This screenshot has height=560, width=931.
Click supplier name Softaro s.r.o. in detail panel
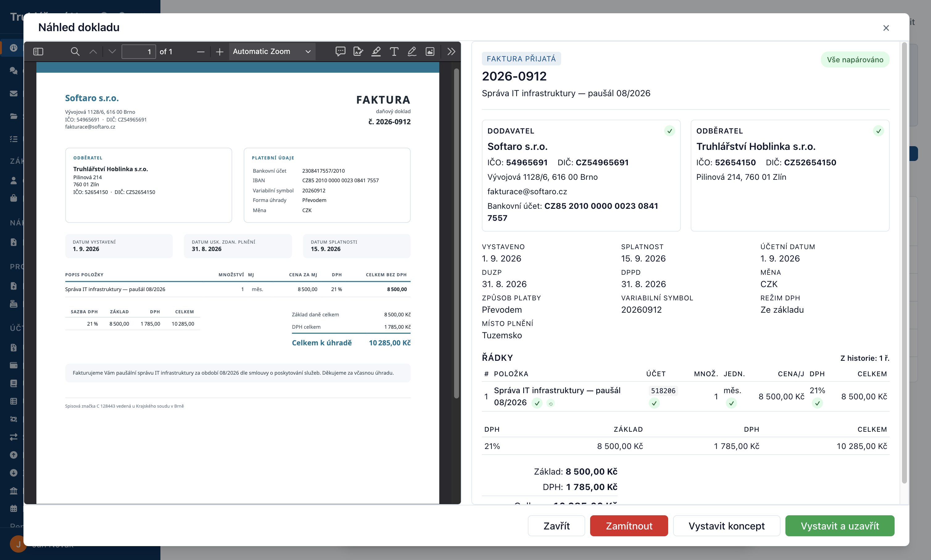point(517,146)
